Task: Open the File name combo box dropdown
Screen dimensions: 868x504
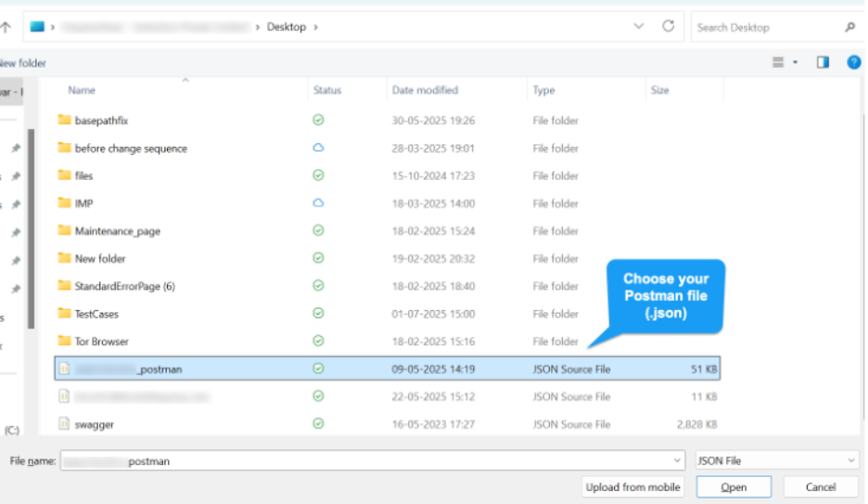Action: (x=676, y=460)
